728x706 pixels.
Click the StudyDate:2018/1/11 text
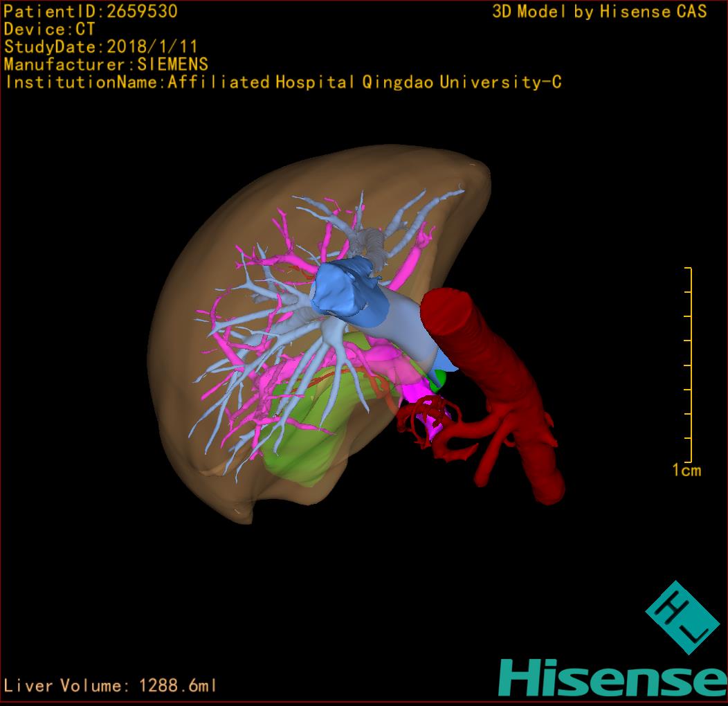pos(101,47)
